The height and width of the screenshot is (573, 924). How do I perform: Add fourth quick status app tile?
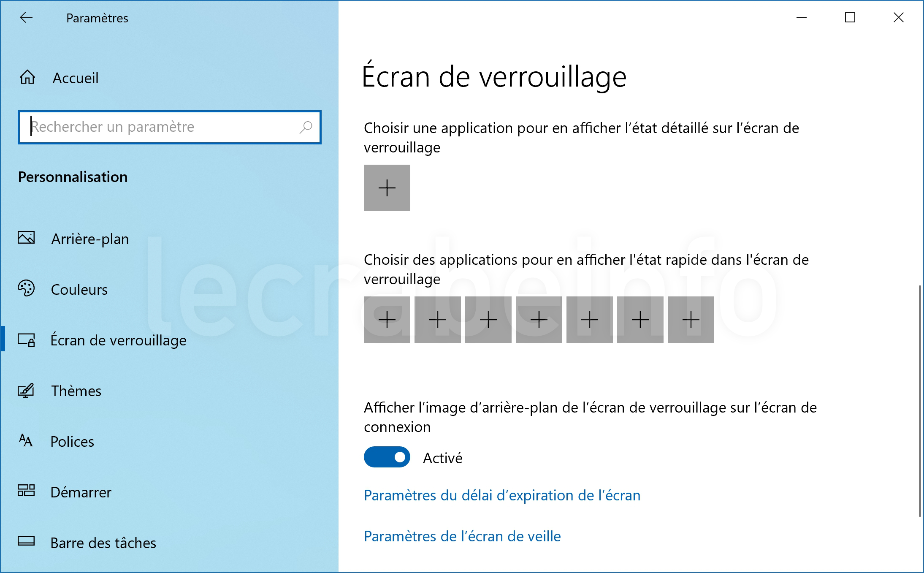(x=539, y=320)
